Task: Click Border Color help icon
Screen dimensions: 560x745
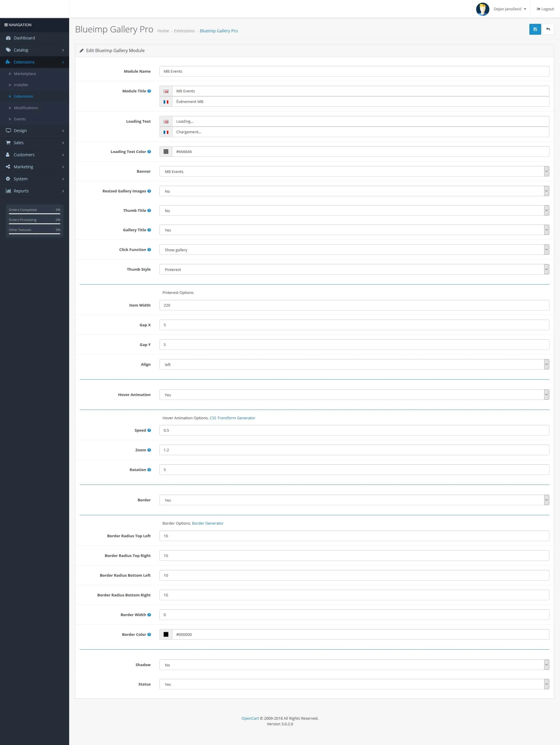Action: [x=149, y=635]
